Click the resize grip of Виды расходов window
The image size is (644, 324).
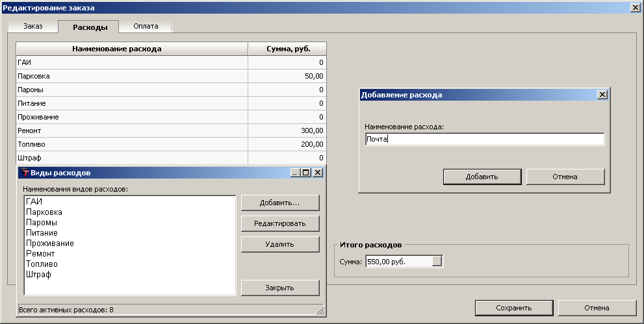[319, 310]
